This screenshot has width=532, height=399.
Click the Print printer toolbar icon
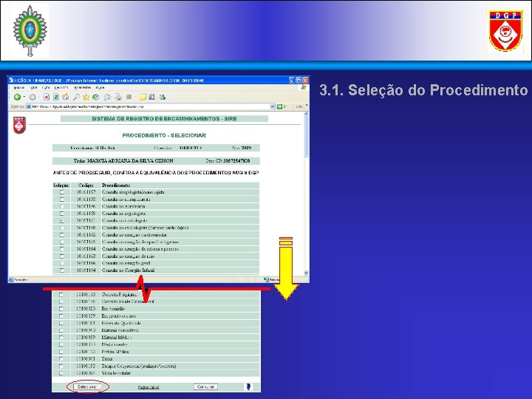click(x=118, y=97)
